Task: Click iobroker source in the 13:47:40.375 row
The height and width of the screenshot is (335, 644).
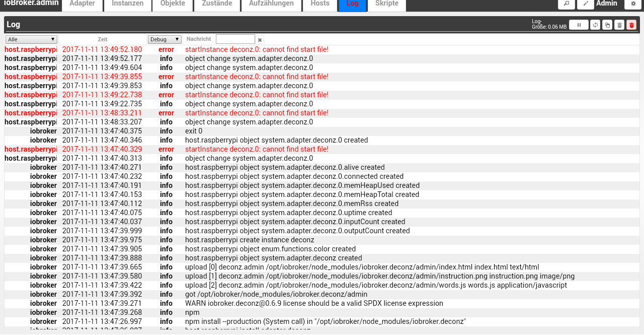Action: click(x=43, y=131)
